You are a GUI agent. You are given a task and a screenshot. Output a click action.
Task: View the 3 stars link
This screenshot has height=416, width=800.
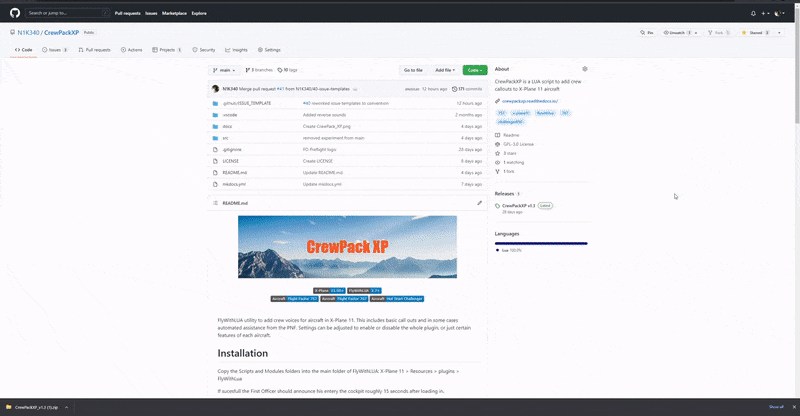point(506,154)
